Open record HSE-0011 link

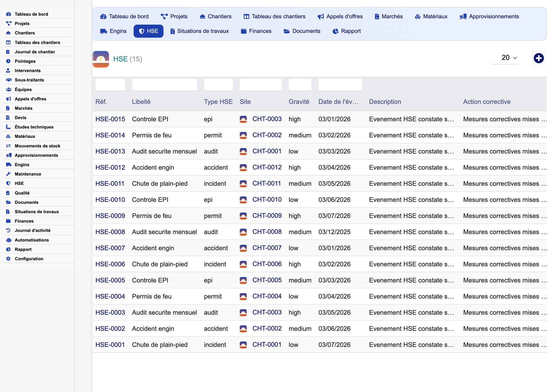pos(110,184)
